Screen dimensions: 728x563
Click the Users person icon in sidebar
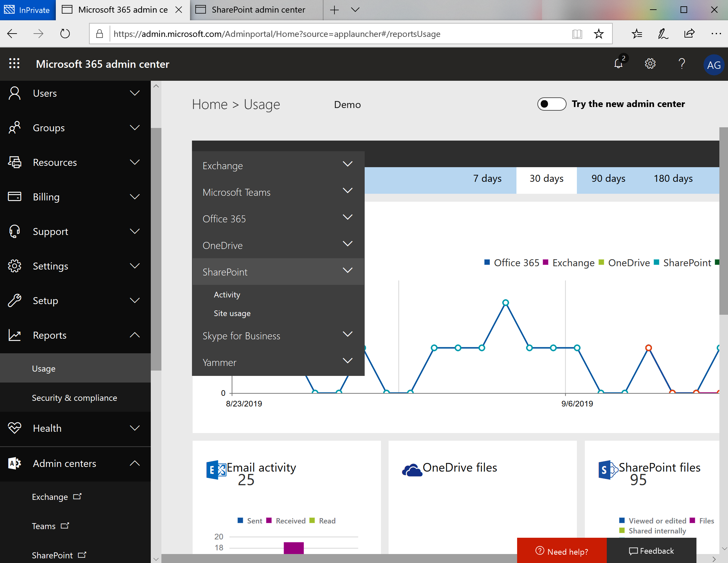tap(15, 93)
